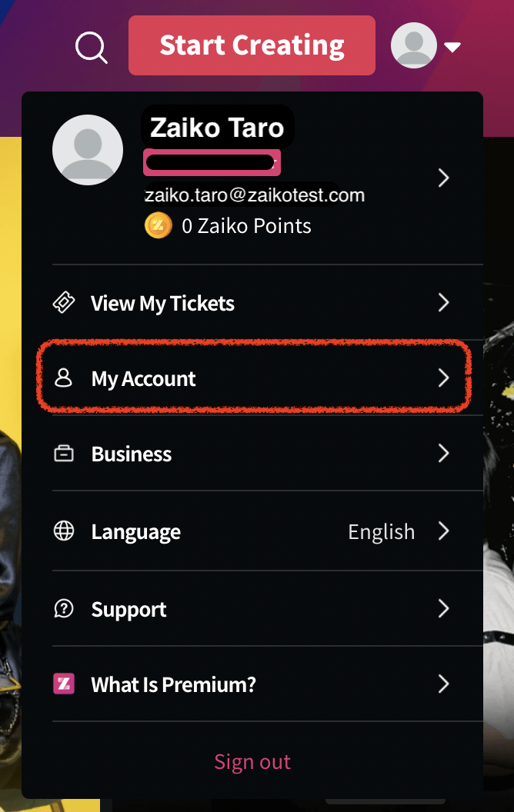
Task: Click the Sign out link
Action: tap(252, 762)
